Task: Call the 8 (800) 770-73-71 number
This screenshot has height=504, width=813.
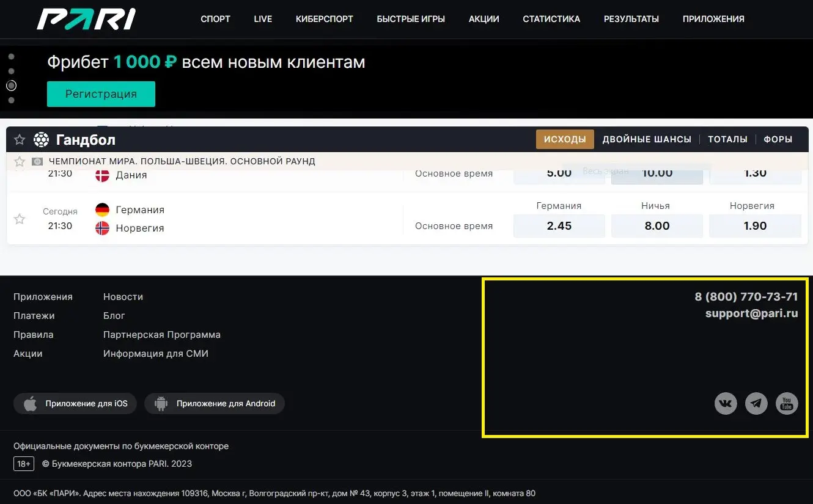Action: (x=746, y=297)
